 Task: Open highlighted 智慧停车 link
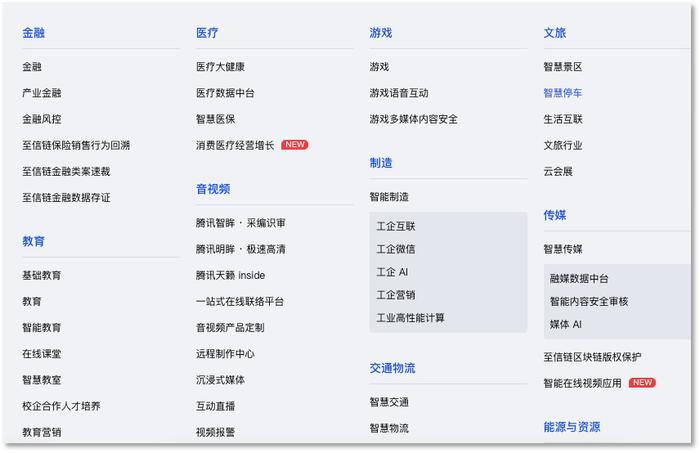point(563,93)
